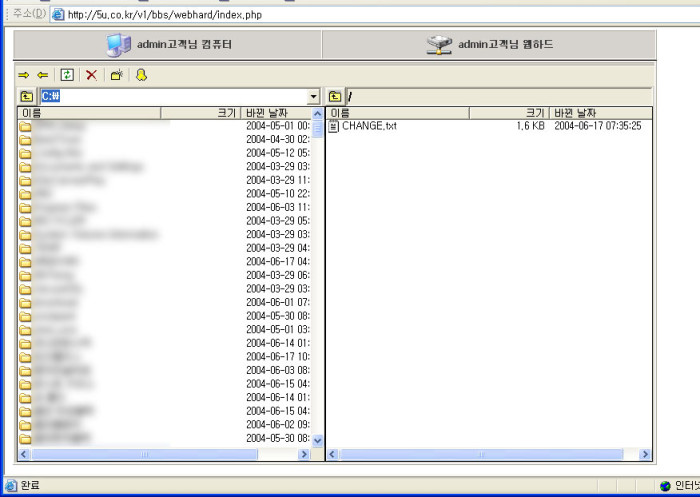The width and height of the screenshot is (700, 497).
Task: Click local list vertical scrollbar thumb
Action: pyautogui.click(x=317, y=129)
